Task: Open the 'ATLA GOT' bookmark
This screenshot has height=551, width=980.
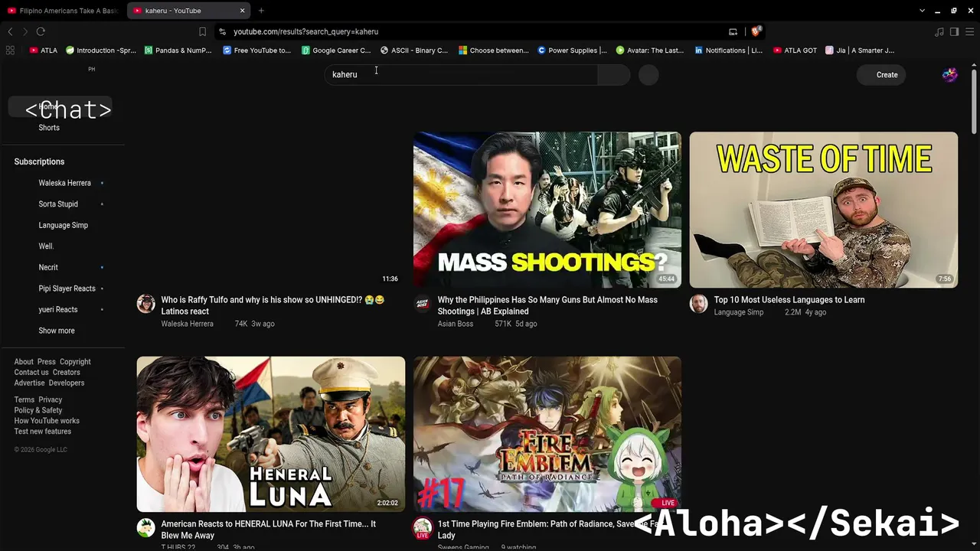Action: click(795, 51)
